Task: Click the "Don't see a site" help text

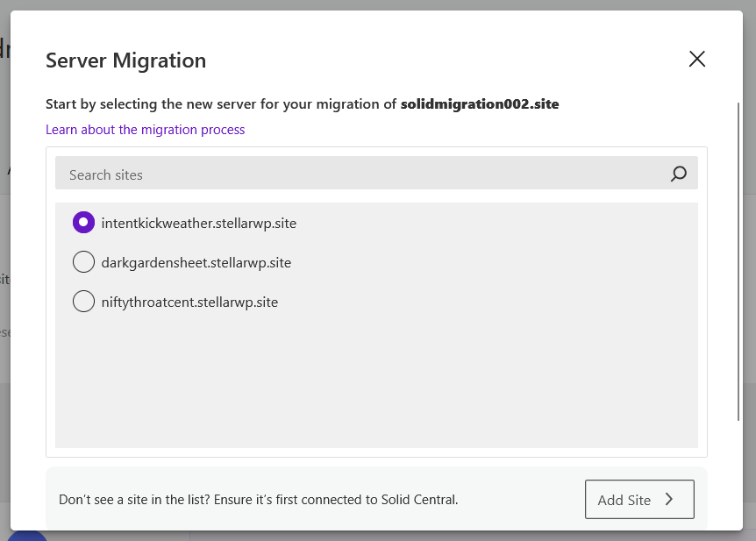Action: pos(258,500)
